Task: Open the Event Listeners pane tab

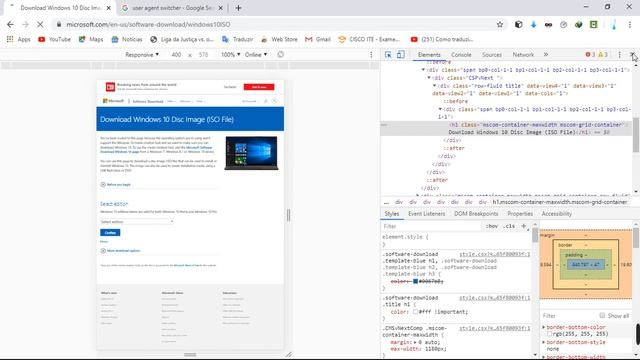Action: point(427,214)
